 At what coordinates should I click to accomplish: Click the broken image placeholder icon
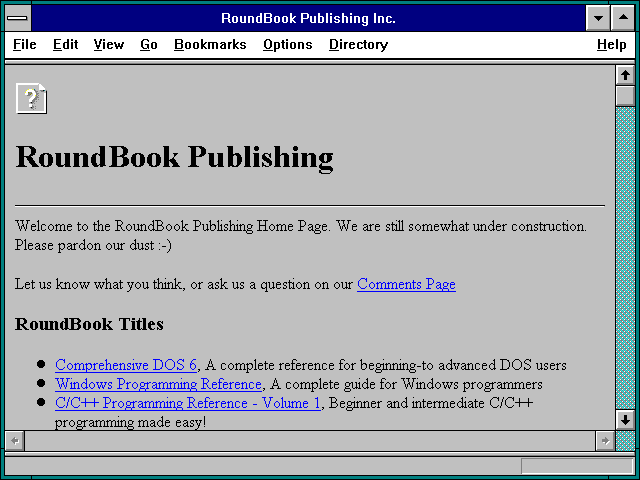[x=31, y=98]
